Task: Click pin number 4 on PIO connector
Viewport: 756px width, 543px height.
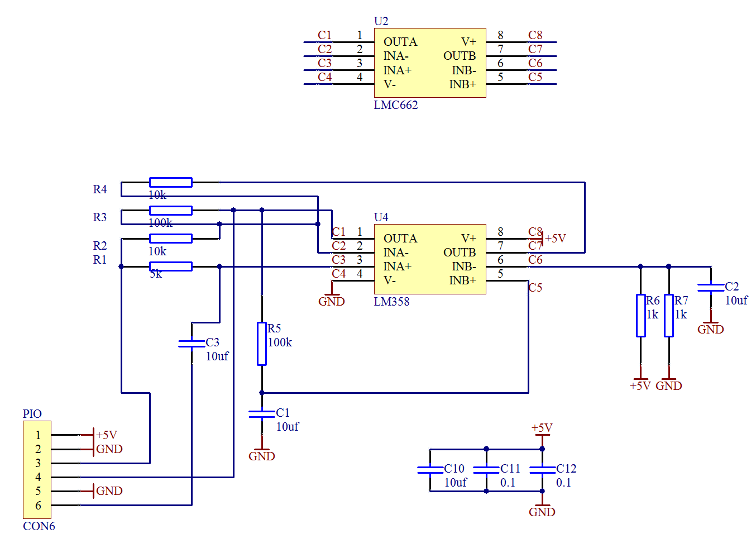Action: pos(38,477)
